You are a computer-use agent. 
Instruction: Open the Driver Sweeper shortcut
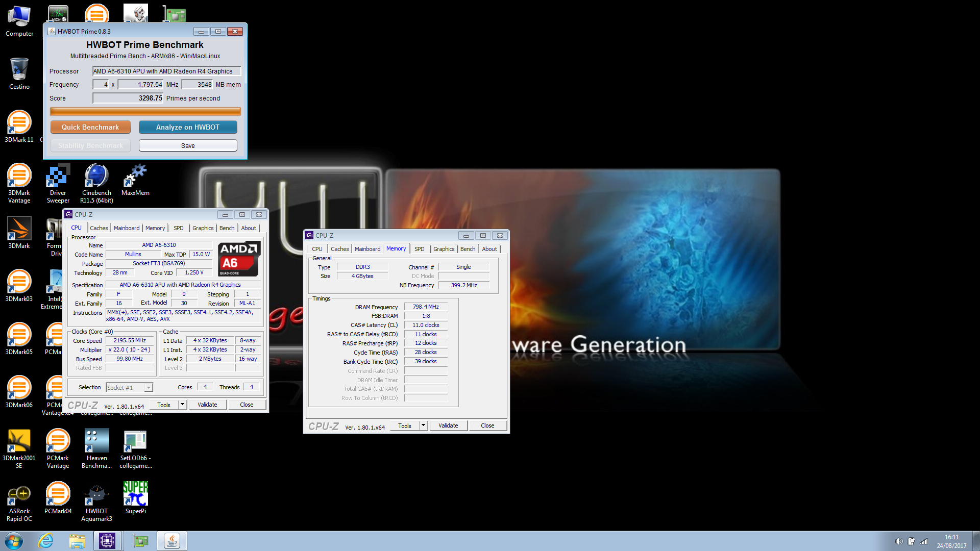(58, 183)
